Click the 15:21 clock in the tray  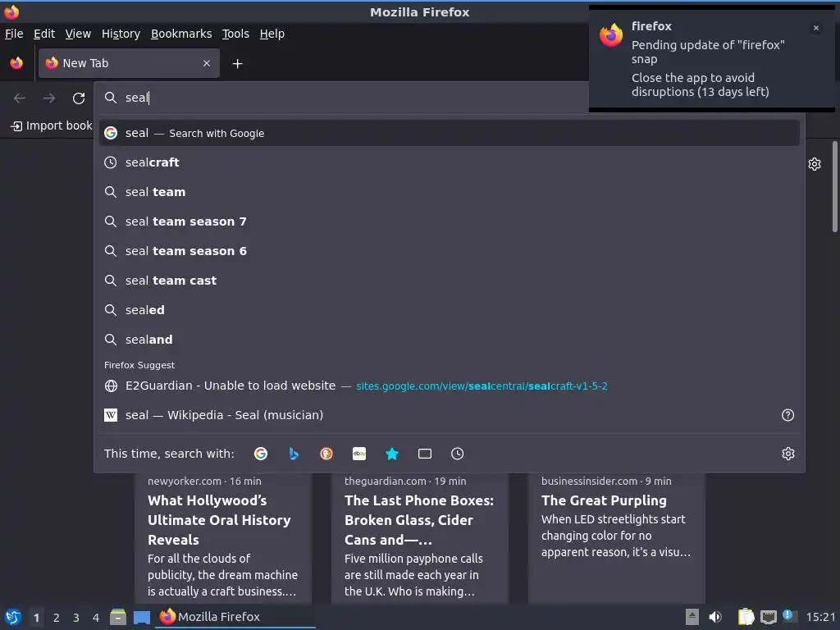(820, 617)
